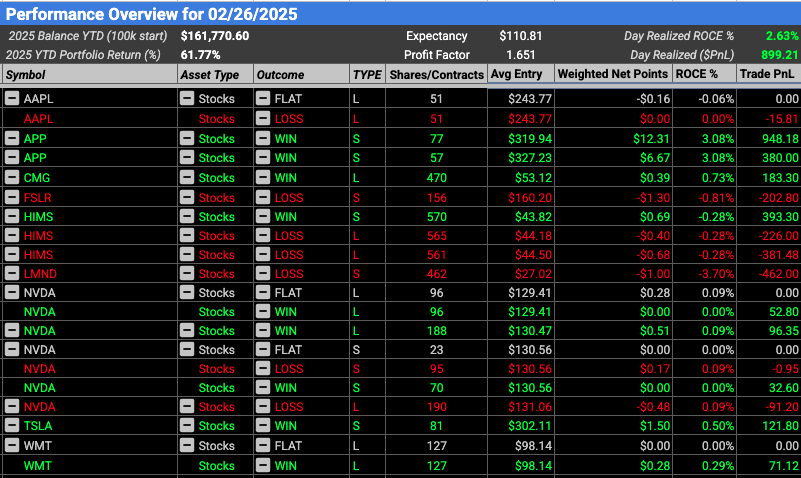This screenshot has height=478, width=801.
Task: Collapse Stocks asset type in NVDA 188-share row
Action: tap(187, 330)
